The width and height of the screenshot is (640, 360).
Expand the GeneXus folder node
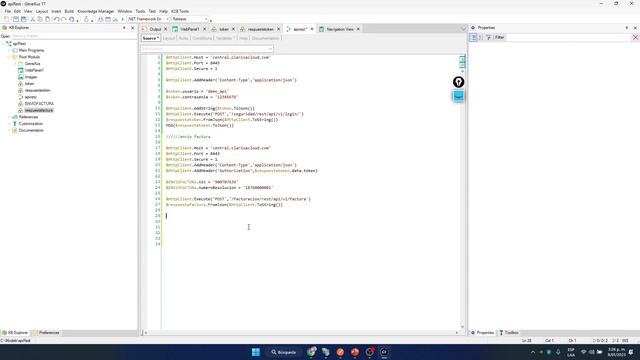[x=16, y=64]
